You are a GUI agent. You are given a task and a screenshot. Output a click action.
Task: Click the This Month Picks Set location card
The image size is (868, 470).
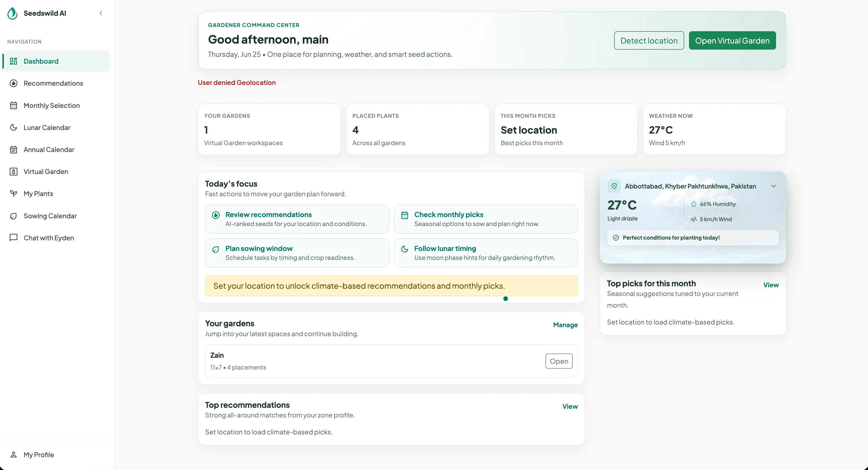point(566,129)
